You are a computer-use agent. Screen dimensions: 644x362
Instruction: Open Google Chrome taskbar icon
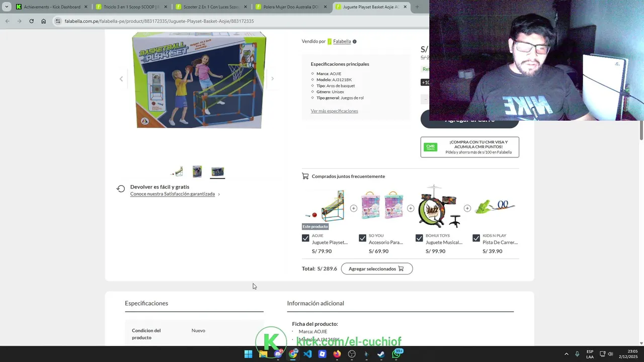tap(293, 354)
